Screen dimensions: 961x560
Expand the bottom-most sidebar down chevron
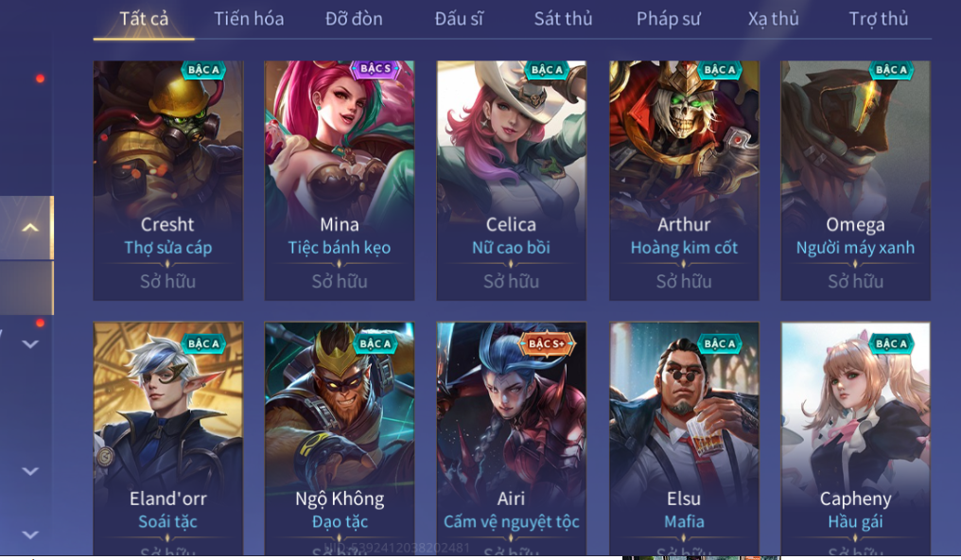[x=30, y=534]
